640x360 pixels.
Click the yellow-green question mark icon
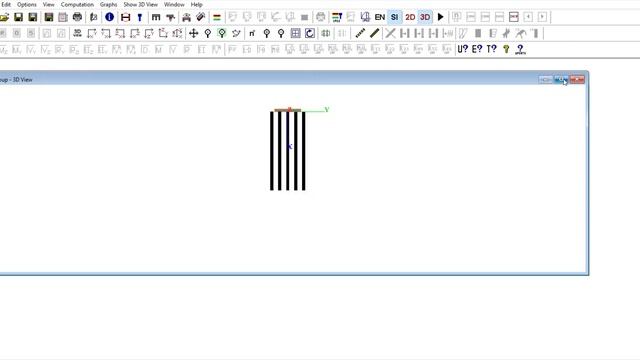[506, 49]
